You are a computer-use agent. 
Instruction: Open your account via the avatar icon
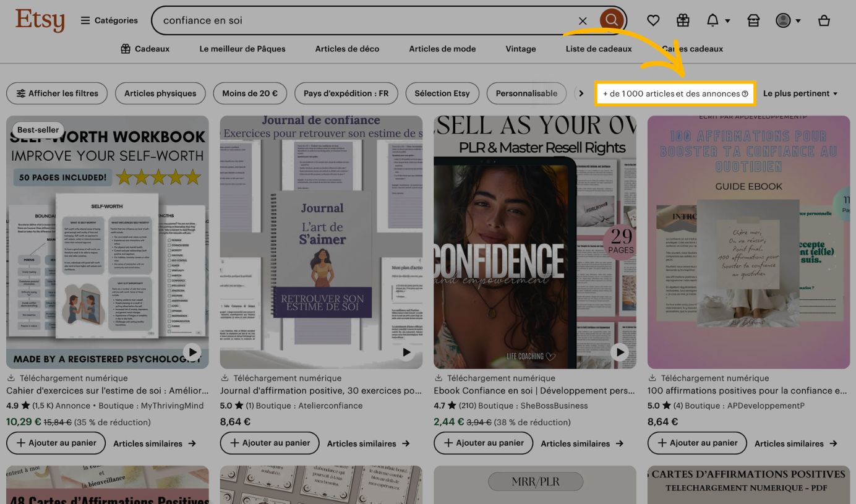[x=783, y=20]
